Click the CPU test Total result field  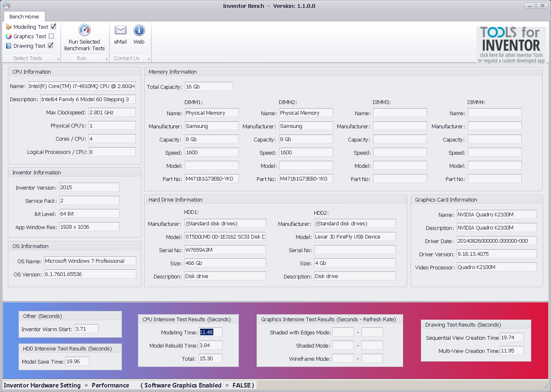(210, 359)
